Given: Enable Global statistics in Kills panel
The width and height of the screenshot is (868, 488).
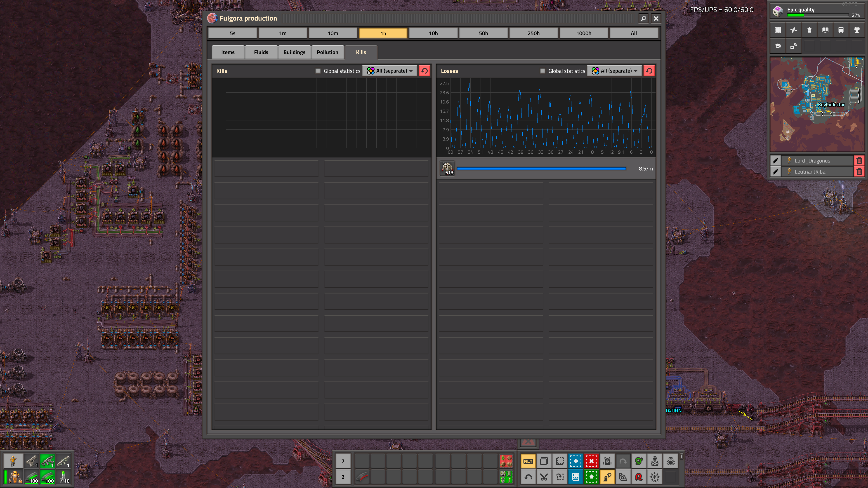Looking at the screenshot, I should [x=318, y=71].
